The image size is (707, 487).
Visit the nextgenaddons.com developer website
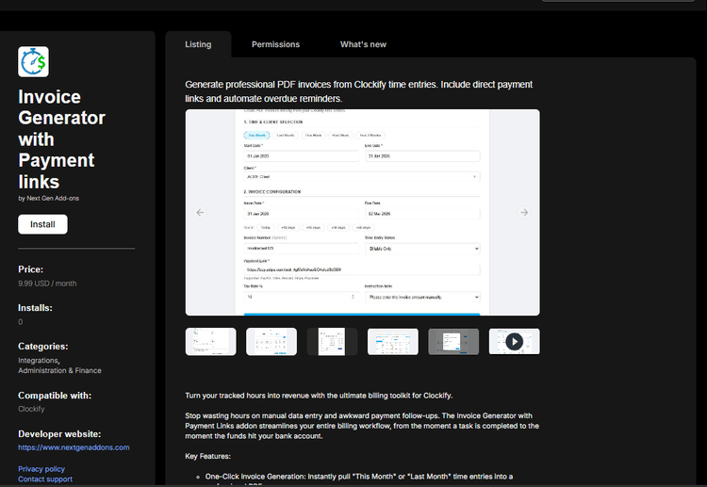click(73, 447)
